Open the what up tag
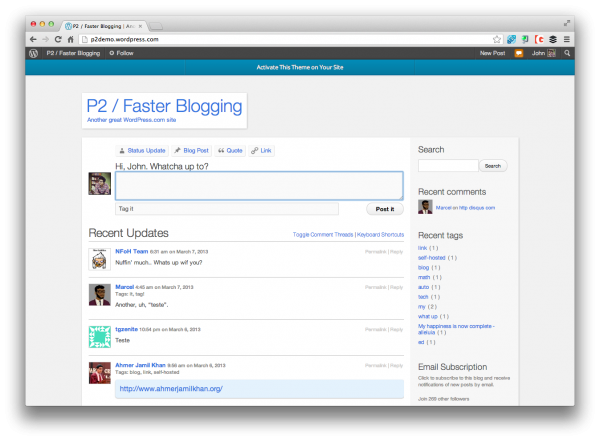 click(428, 317)
